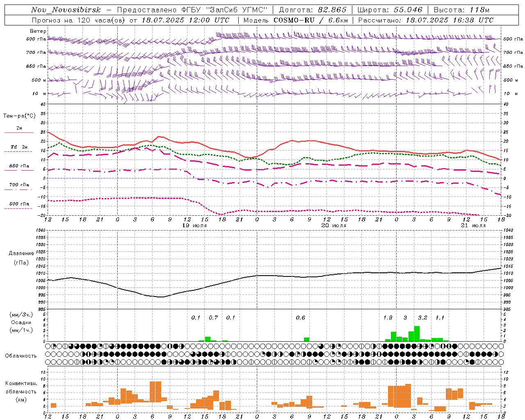Click the Высота: 118м field
Image resolution: width=525 pixels, height=420 pixels.
tap(461, 10)
